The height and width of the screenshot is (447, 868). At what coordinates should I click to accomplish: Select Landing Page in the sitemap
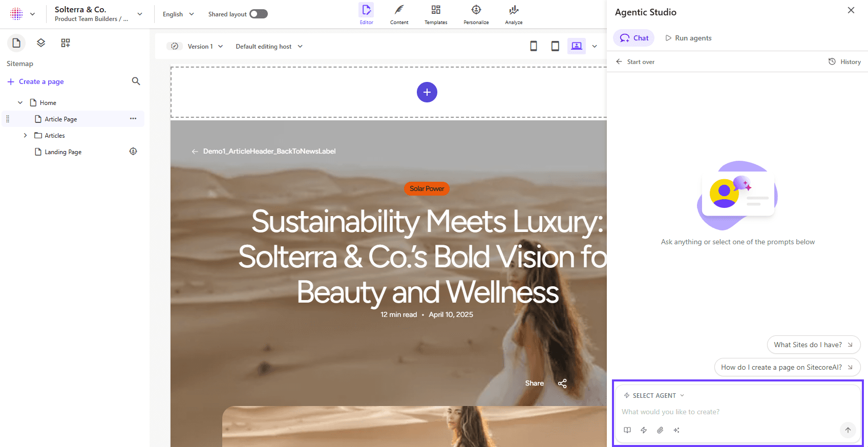tap(63, 152)
